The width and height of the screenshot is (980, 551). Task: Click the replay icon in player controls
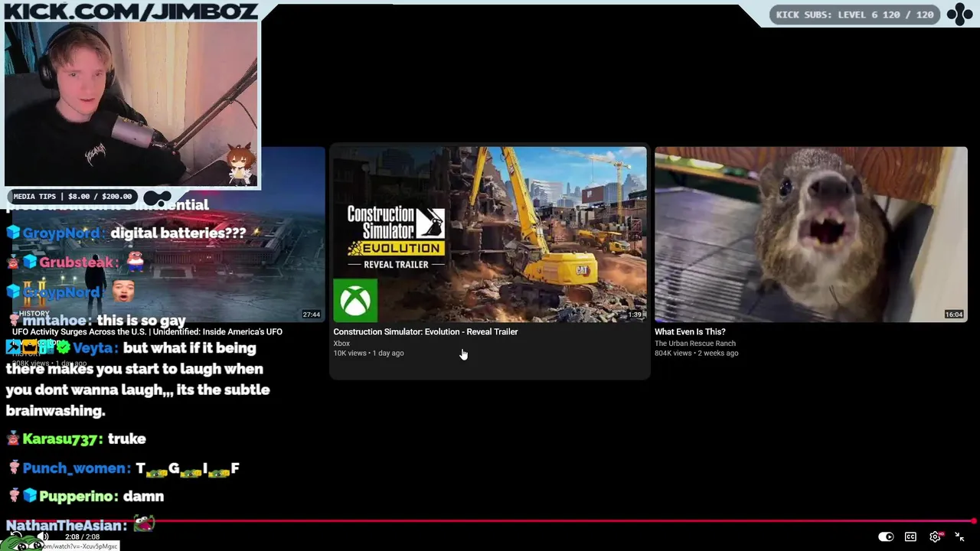[x=15, y=536]
